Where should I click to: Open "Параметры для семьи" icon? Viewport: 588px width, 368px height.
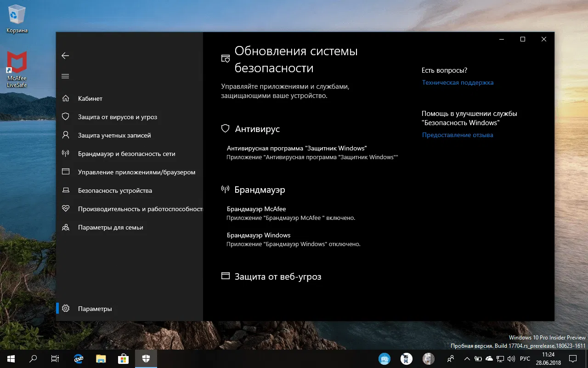click(x=66, y=227)
